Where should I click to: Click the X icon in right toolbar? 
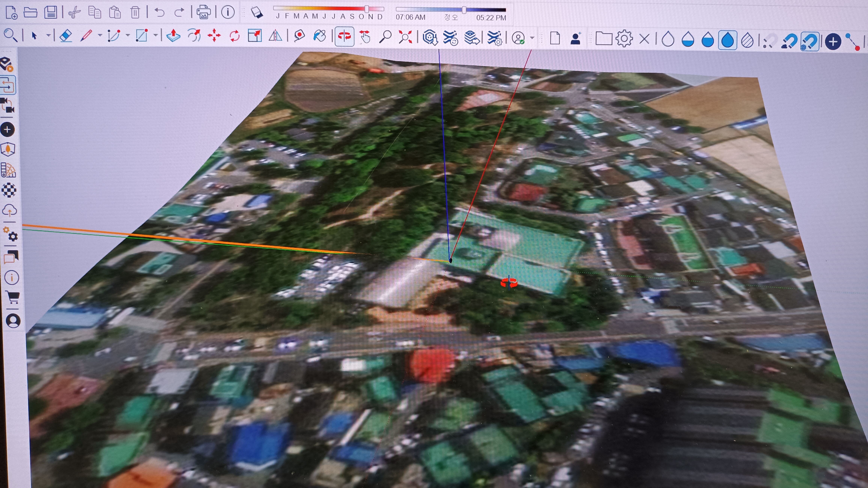pos(644,39)
